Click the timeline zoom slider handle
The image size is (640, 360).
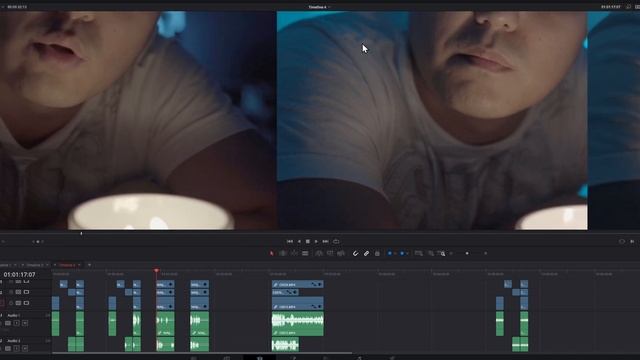tap(467, 253)
